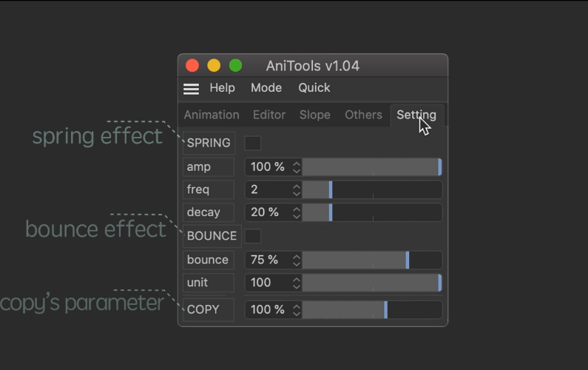The width and height of the screenshot is (588, 370).
Task: Enable the BOUNCE effect checkbox
Action: pyautogui.click(x=253, y=236)
